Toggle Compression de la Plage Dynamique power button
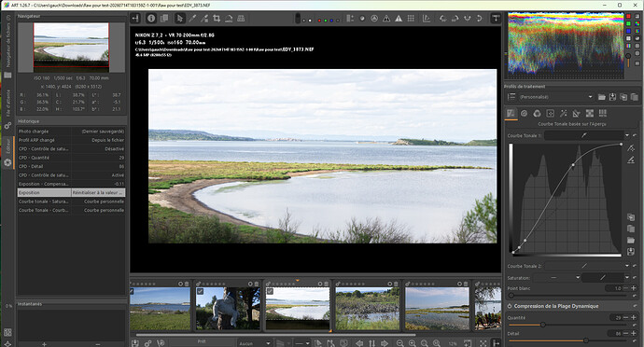Image resolution: width=644 pixels, height=347 pixels. pyautogui.click(x=510, y=306)
